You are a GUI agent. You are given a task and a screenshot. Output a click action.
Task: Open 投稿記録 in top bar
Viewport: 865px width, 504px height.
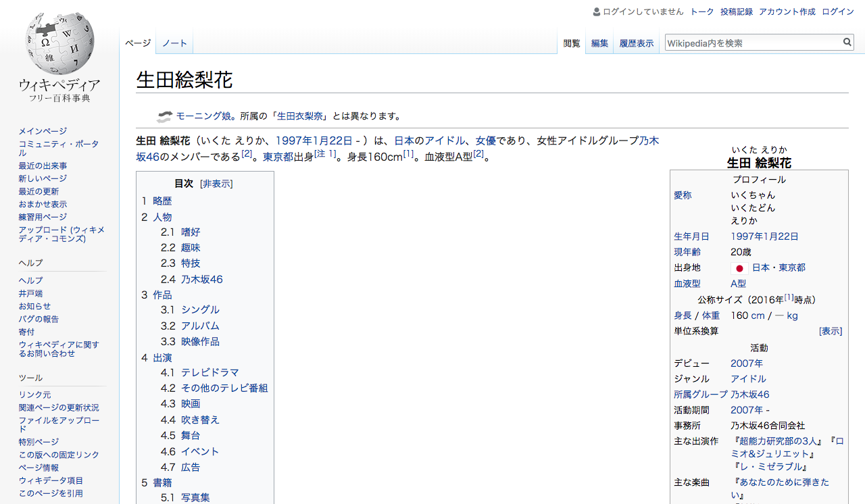click(x=737, y=11)
